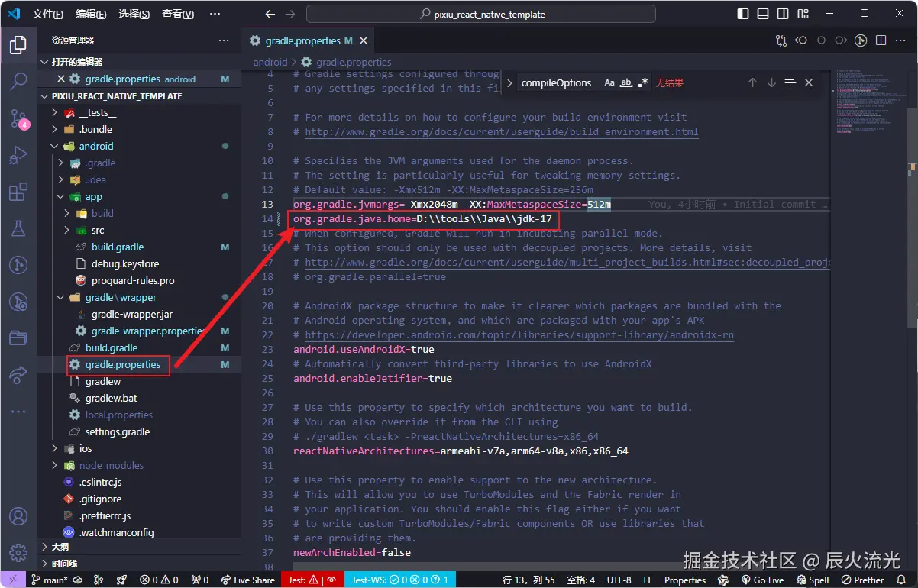Toggle regular expression search option

point(643,82)
